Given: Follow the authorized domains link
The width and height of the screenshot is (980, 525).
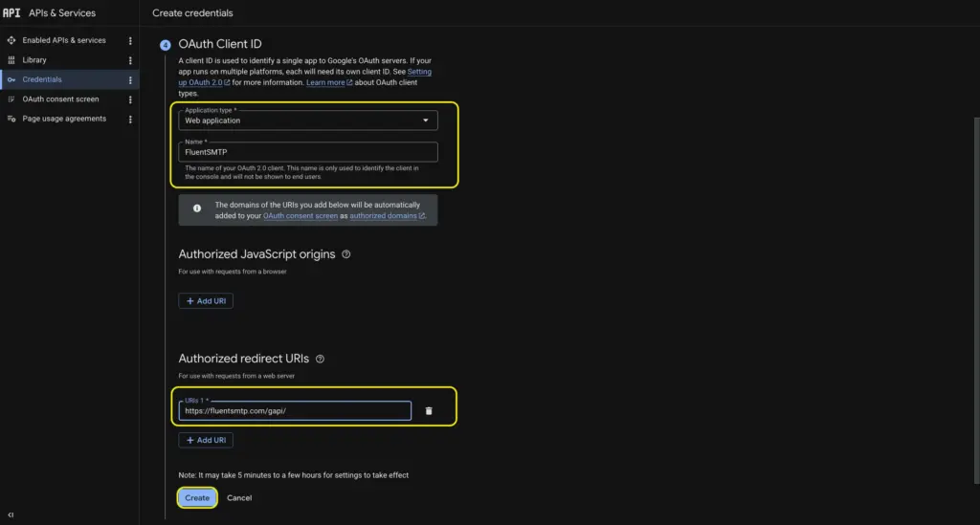Looking at the screenshot, I should 387,216.
